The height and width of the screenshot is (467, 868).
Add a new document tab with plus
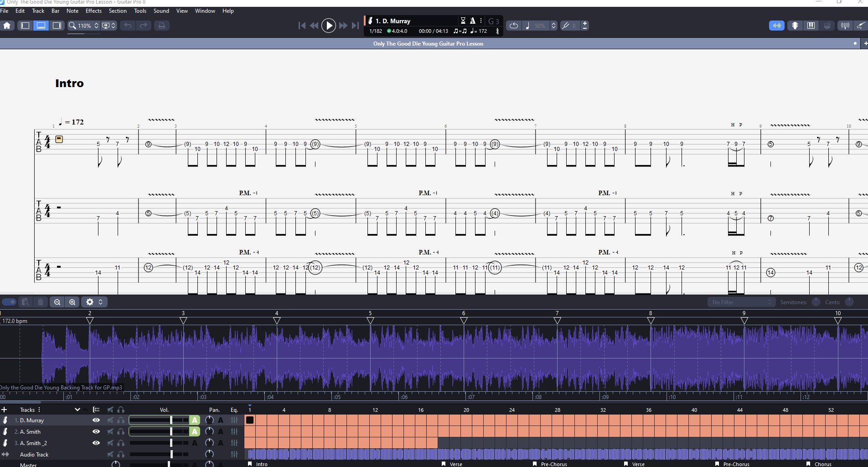coord(865,44)
